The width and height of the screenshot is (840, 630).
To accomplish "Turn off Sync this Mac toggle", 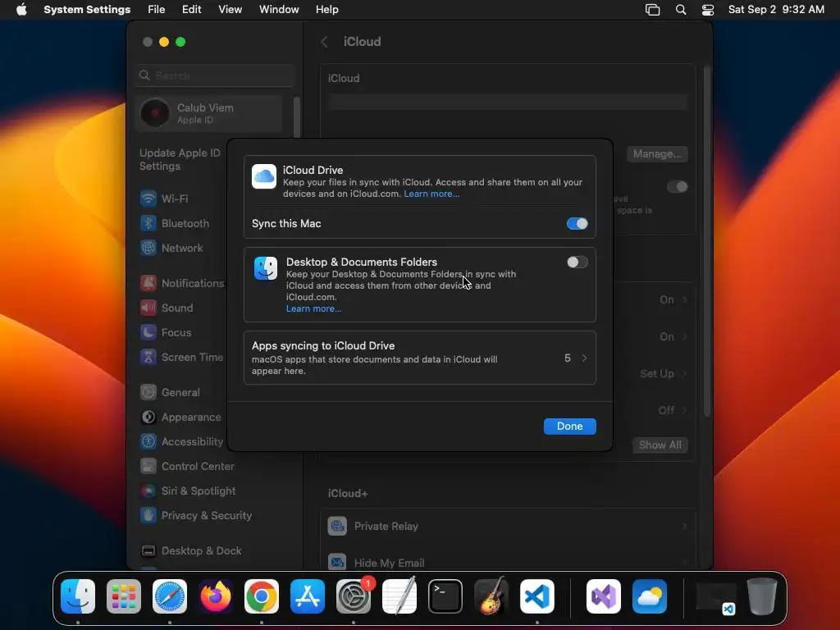I will tap(577, 223).
